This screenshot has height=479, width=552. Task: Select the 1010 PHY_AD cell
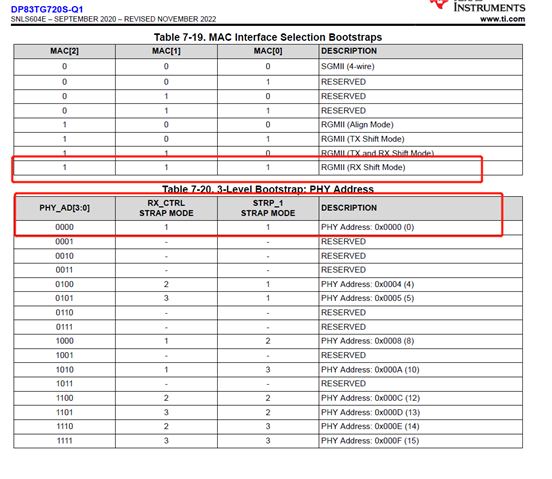(x=64, y=370)
